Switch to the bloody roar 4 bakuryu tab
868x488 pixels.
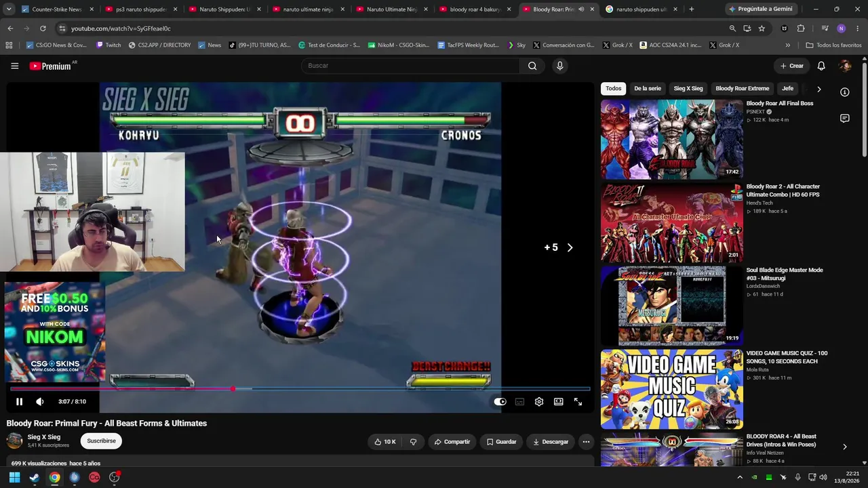476,9
